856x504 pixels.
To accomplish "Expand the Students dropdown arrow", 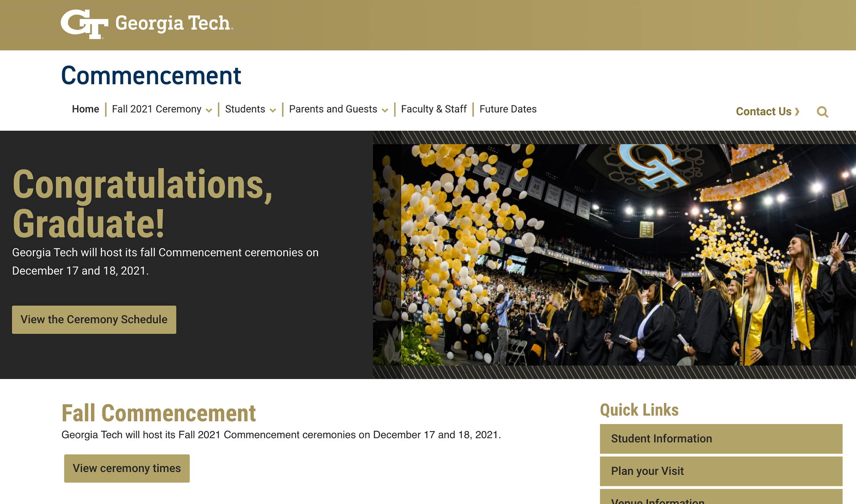I will tap(274, 110).
